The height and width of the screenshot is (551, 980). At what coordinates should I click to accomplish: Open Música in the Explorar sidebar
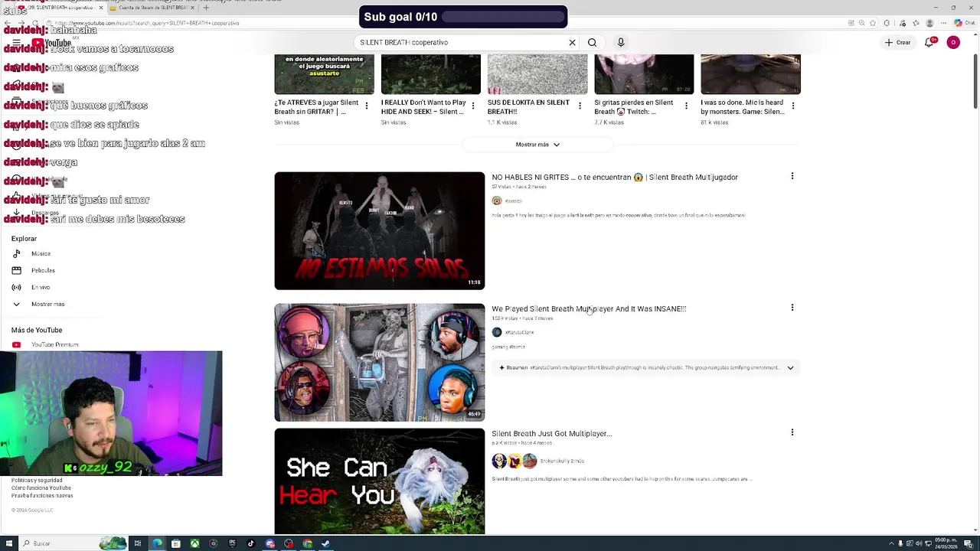pyautogui.click(x=41, y=253)
